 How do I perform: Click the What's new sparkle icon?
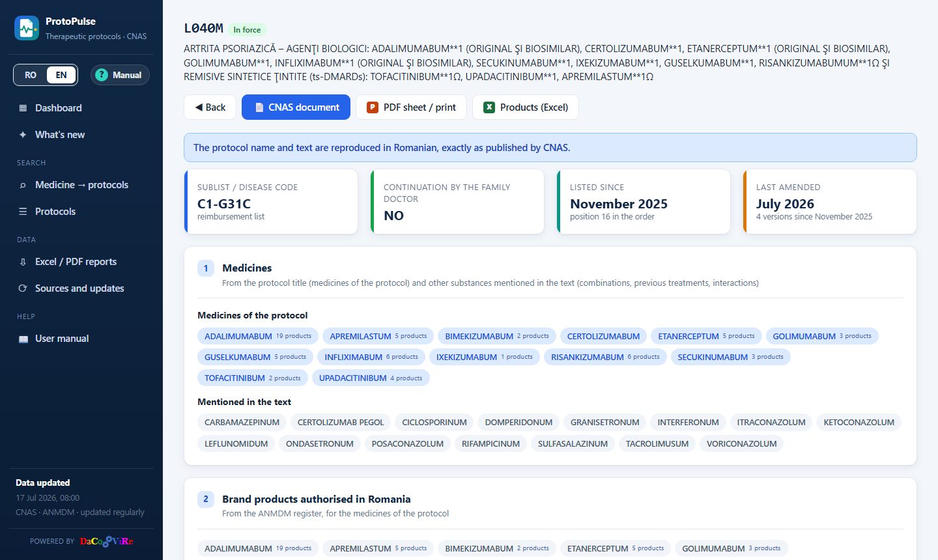coord(23,135)
